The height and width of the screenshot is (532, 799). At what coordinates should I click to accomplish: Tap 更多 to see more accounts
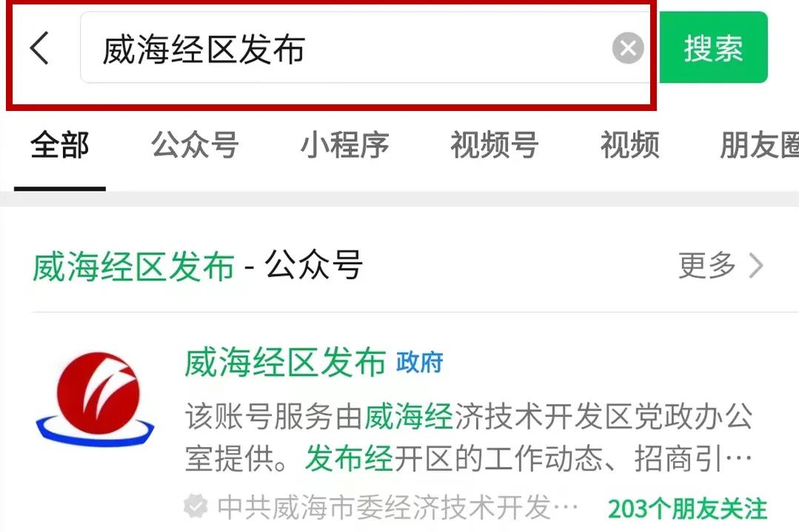[x=706, y=265]
